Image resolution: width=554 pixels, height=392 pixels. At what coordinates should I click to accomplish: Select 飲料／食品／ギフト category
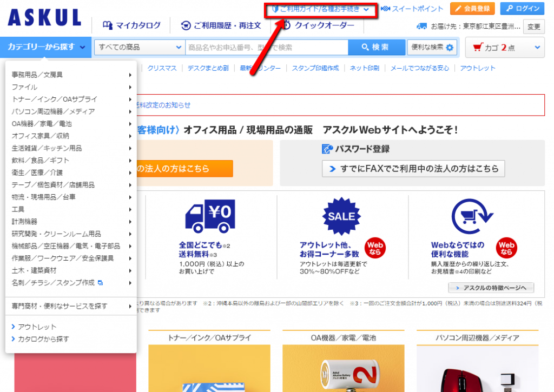tap(40, 161)
